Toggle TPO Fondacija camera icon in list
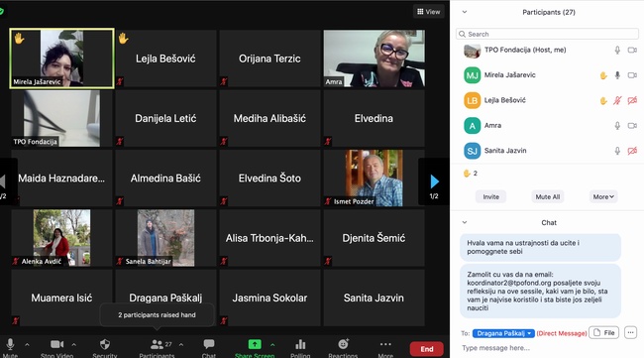The image size is (644, 358). tap(632, 51)
